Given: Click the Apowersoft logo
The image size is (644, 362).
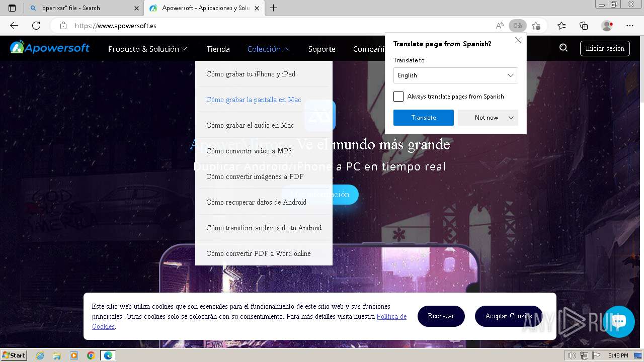Looking at the screenshot, I should click(50, 48).
